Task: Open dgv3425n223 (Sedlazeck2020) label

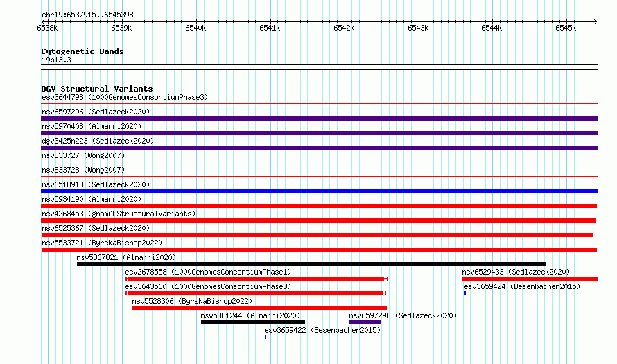Action: (x=98, y=141)
